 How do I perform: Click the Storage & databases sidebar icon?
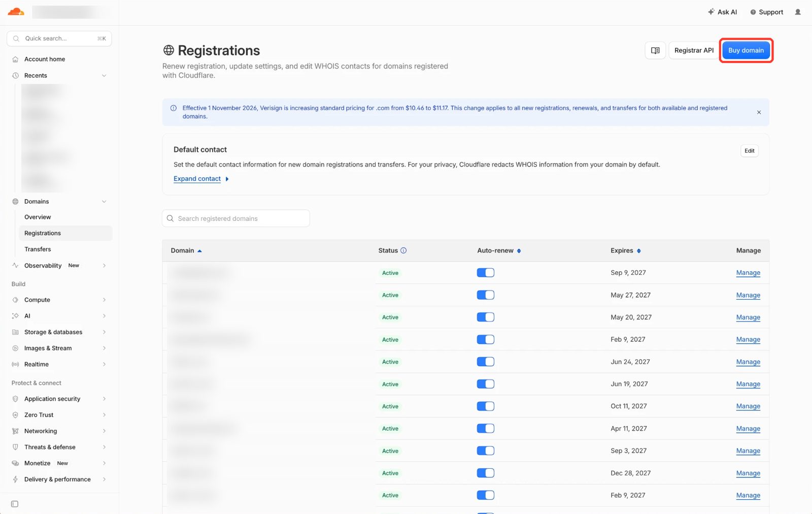click(15, 332)
